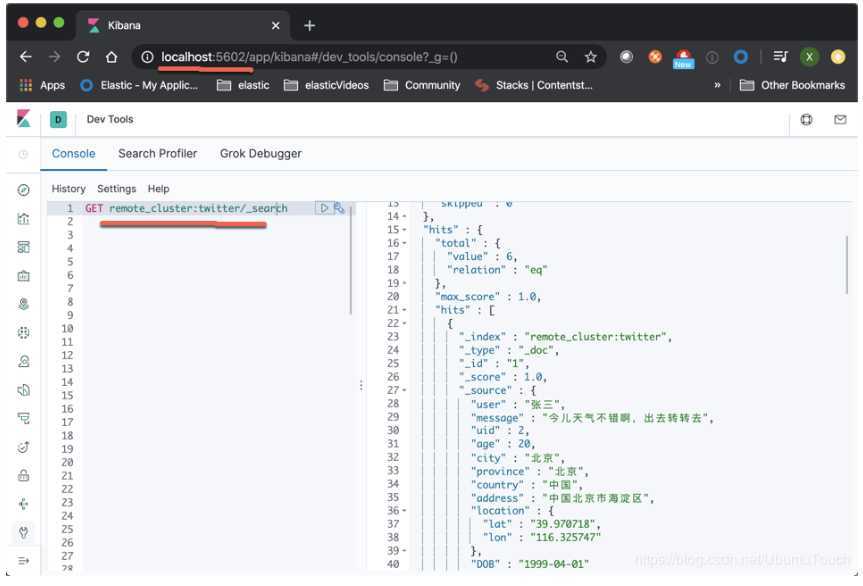Reload the page
The width and height of the screenshot is (863, 586).
click(83, 57)
